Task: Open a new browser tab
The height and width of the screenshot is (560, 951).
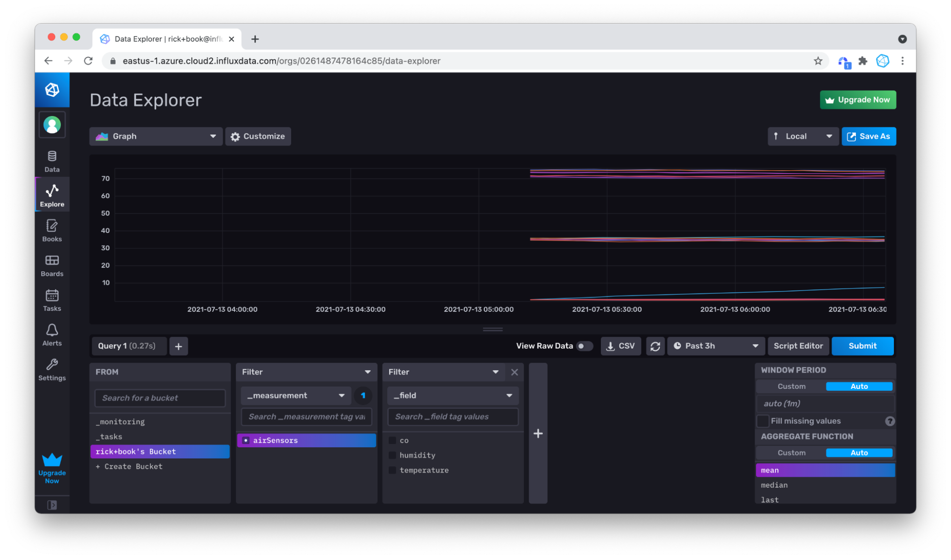Action: tap(255, 39)
